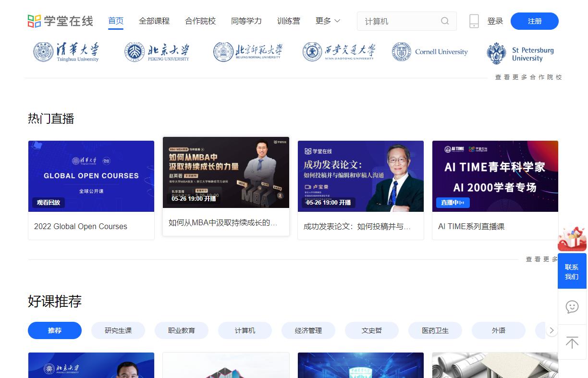
Task: Click the AI TIME live stream thumbnail
Action: [x=495, y=176]
